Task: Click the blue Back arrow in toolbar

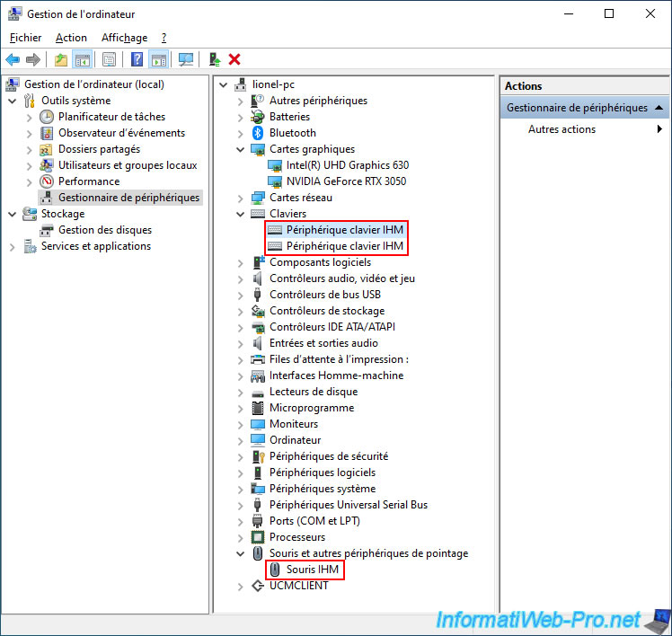Action: coord(13,59)
